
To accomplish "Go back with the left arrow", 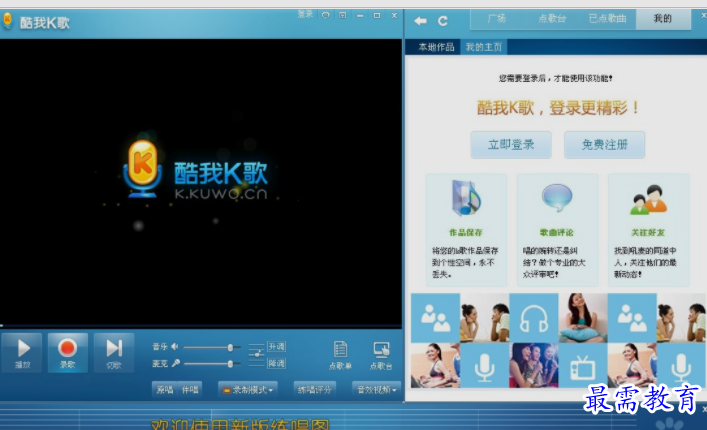I will pos(420,21).
